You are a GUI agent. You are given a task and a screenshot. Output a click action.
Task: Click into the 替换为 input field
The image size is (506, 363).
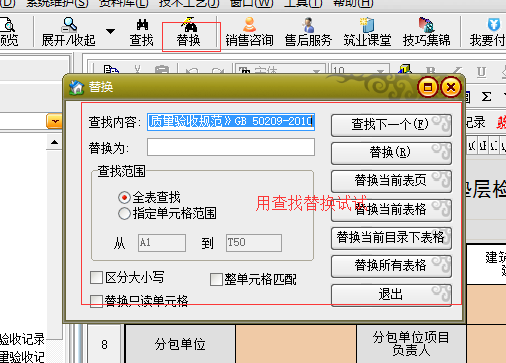point(231,147)
